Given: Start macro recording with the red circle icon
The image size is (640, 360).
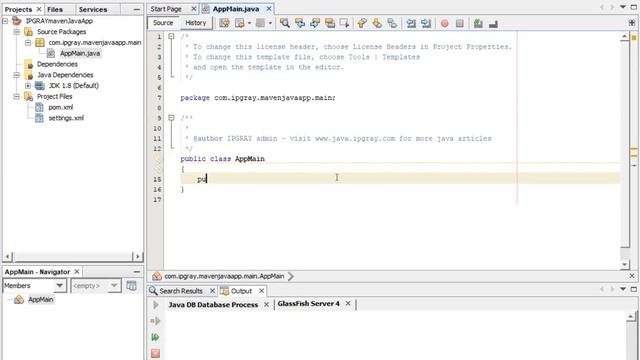Looking at the screenshot, I should click(x=444, y=24).
